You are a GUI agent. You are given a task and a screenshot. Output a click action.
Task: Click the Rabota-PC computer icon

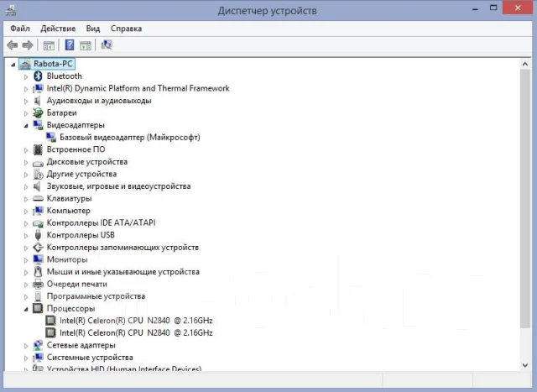click(24, 64)
